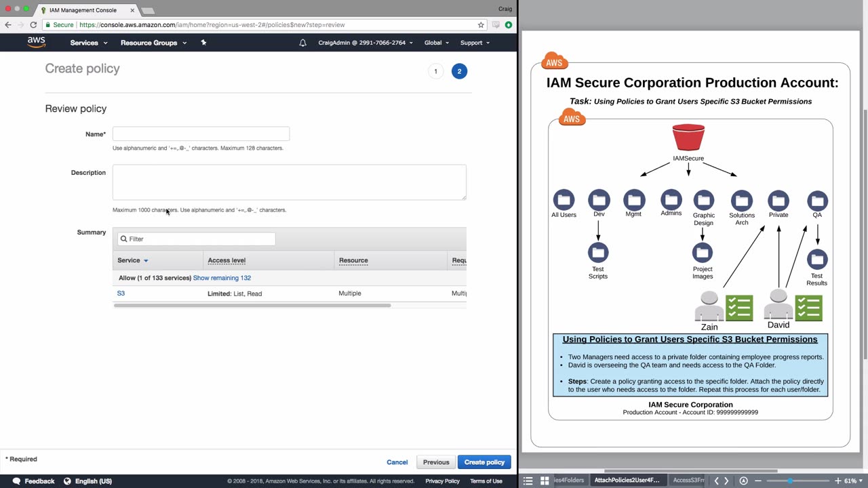The width and height of the screenshot is (868, 488).
Task: Click the circled arrow icon in the diagram toolbar
Action: [744, 481]
